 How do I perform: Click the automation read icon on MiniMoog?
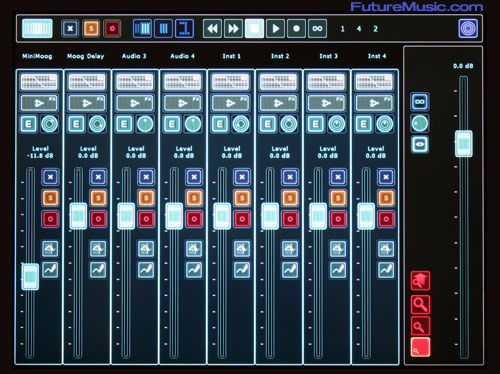click(x=50, y=249)
